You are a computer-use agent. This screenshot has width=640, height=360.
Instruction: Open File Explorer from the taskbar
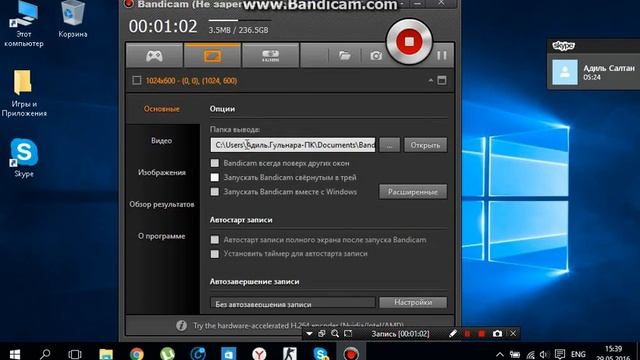[106, 353]
